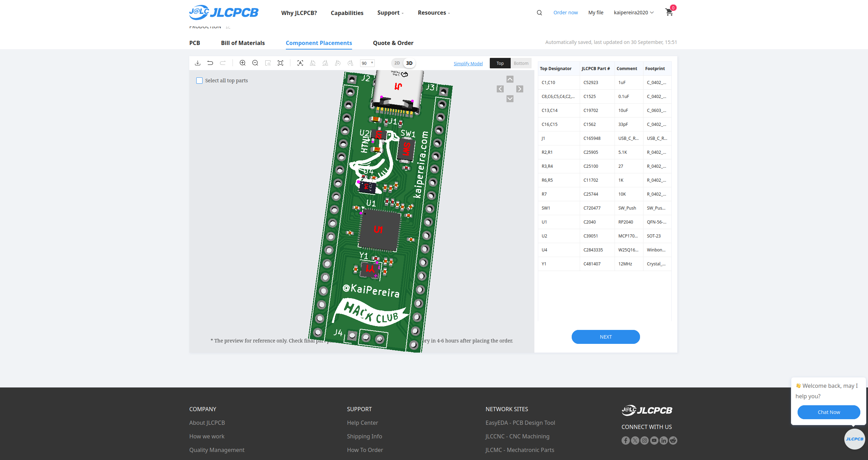Switch to Bottom side view
Viewport: 868px width, 460px height.
point(521,63)
